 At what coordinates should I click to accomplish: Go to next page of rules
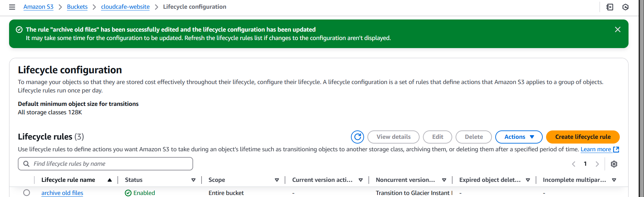tap(597, 164)
